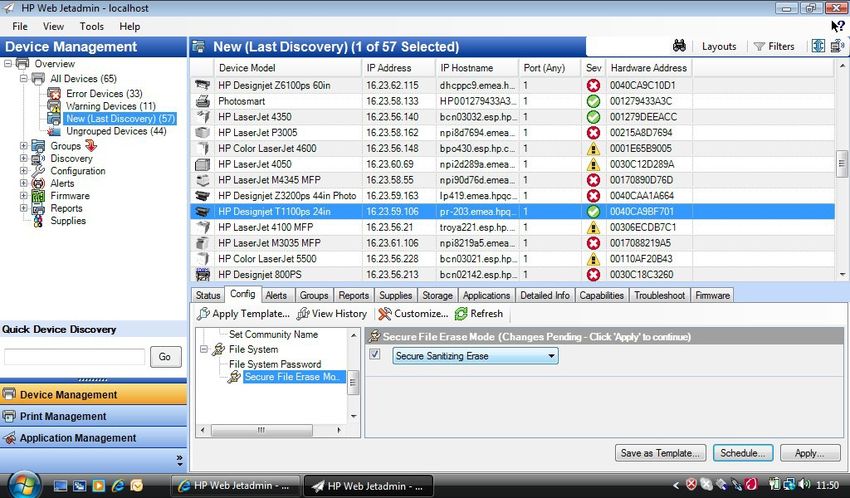The height and width of the screenshot is (498, 850).
Task: Open the Filters option
Action: click(774, 47)
